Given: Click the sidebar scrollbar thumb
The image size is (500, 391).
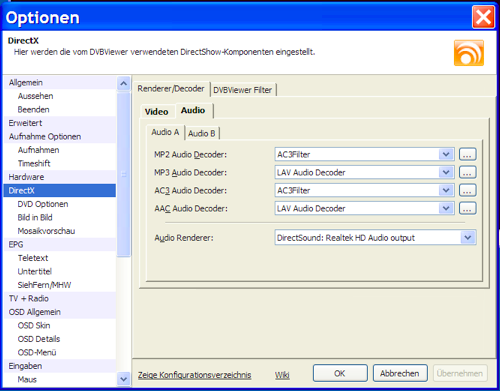Looking at the screenshot, I should pos(124,174).
